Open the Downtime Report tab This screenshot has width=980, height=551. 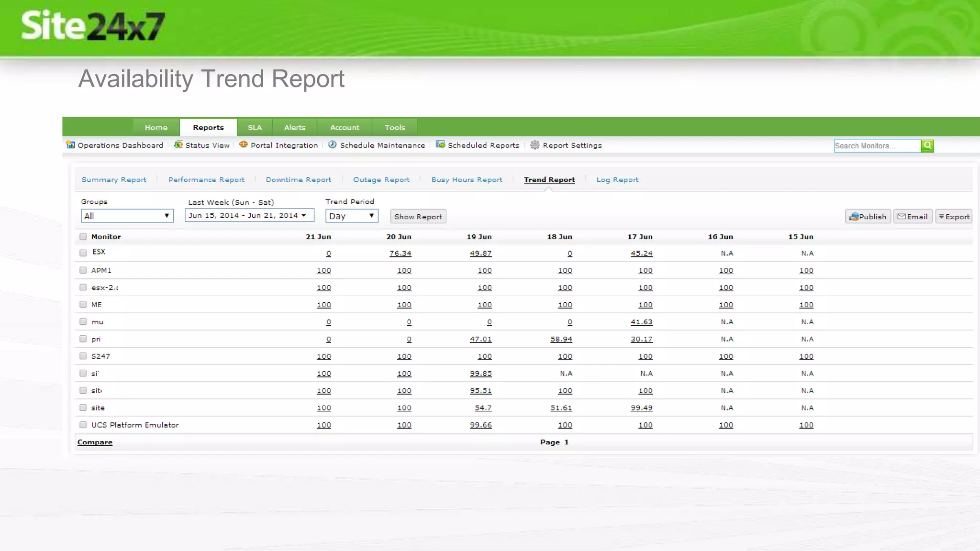pyautogui.click(x=298, y=180)
